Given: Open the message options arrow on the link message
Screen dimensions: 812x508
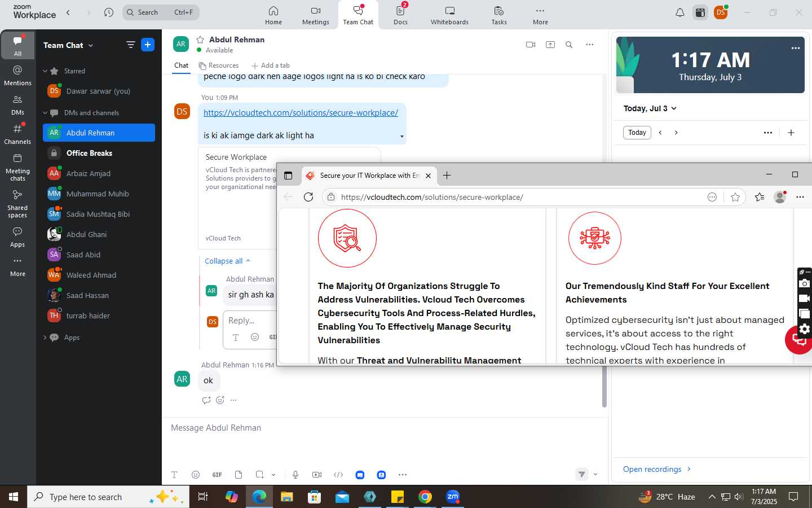Looking at the screenshot, I should 401,136.
